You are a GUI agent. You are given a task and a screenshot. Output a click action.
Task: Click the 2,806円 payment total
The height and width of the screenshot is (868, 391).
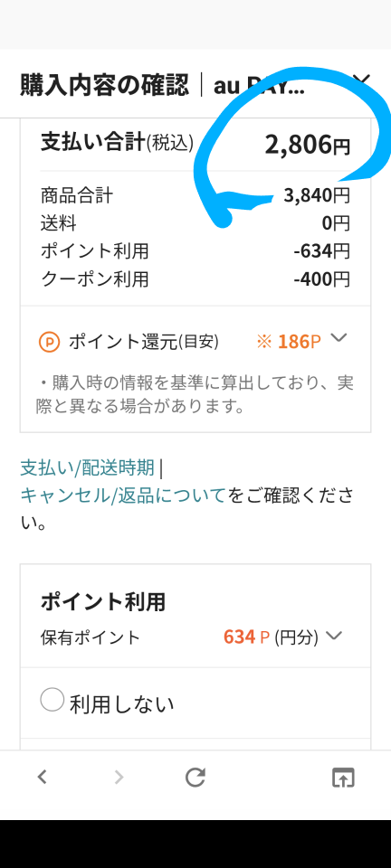[x=308, y=145]
